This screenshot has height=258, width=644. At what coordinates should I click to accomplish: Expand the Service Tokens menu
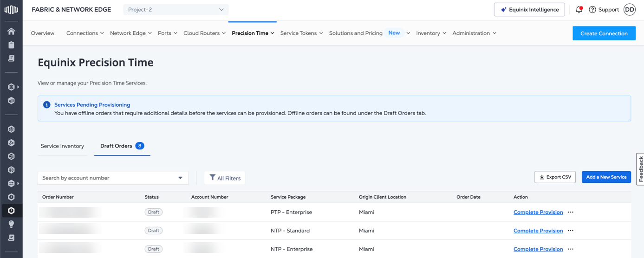(302, 33)
